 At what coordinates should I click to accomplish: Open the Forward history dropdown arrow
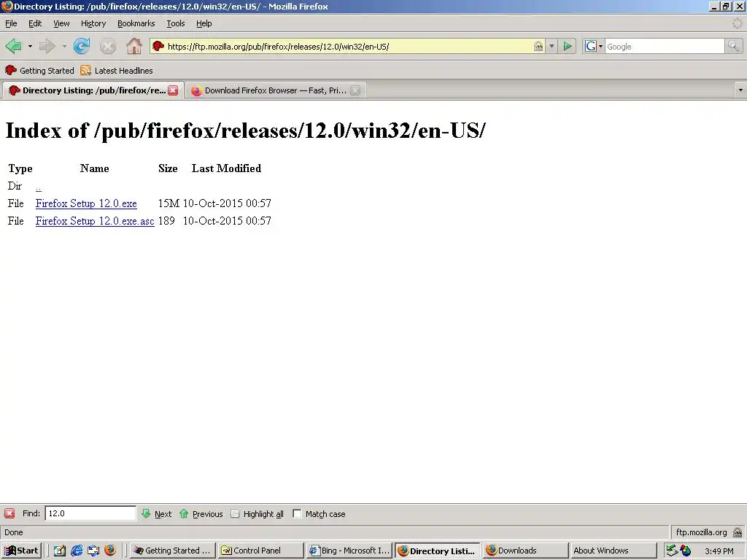point(64,46)
